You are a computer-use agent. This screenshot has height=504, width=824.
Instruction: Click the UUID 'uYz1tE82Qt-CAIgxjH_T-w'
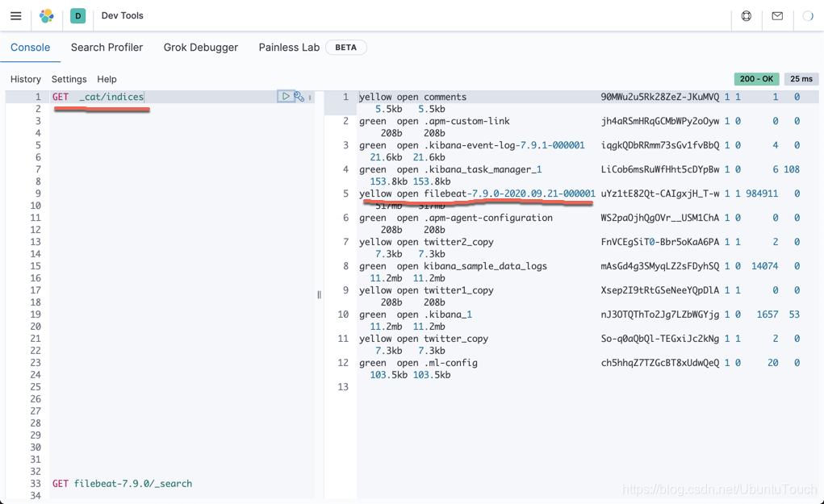[660, 194]
